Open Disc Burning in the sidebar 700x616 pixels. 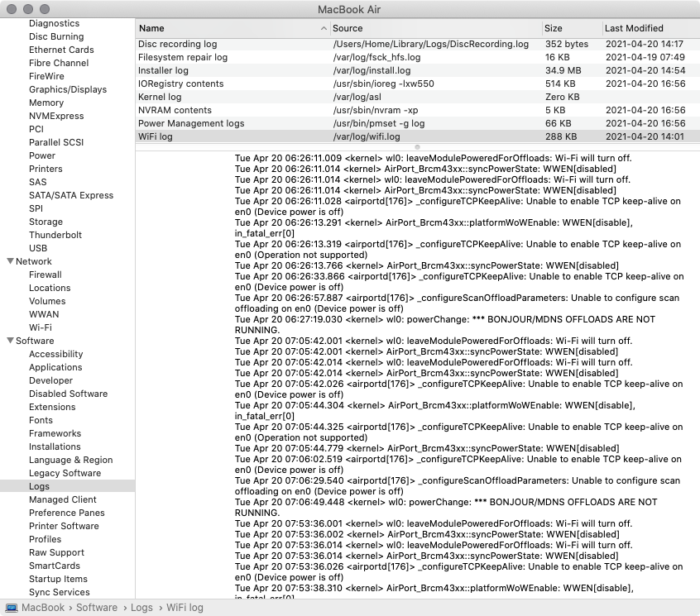tap(56, 36)
